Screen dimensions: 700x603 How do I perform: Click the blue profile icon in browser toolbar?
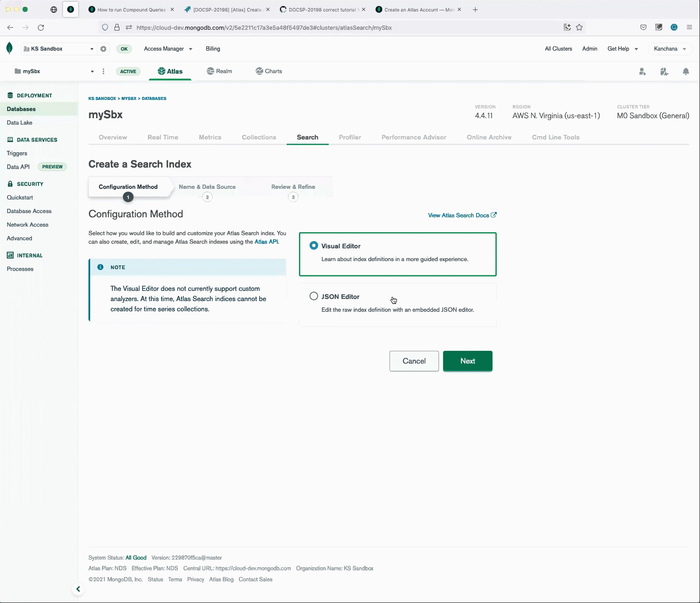coord(674,27)
